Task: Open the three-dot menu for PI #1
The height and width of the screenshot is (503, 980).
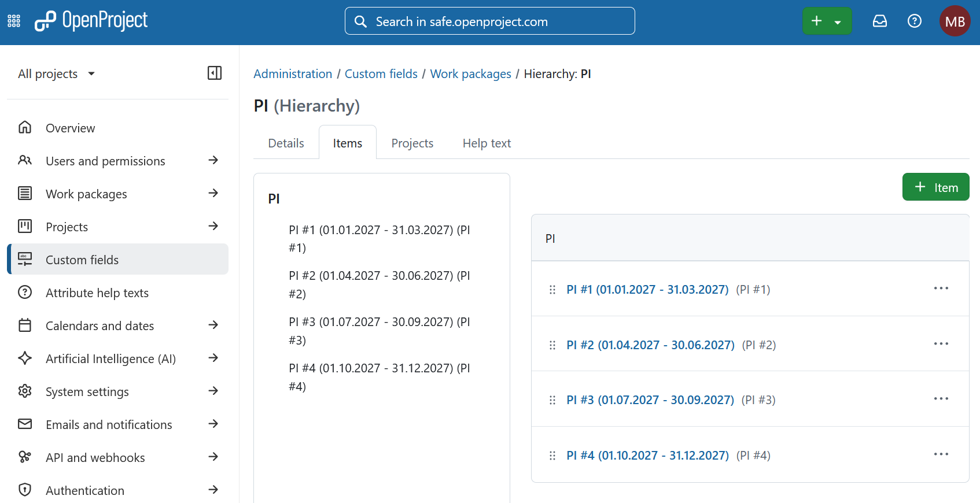Action: [x=941, y=289]
